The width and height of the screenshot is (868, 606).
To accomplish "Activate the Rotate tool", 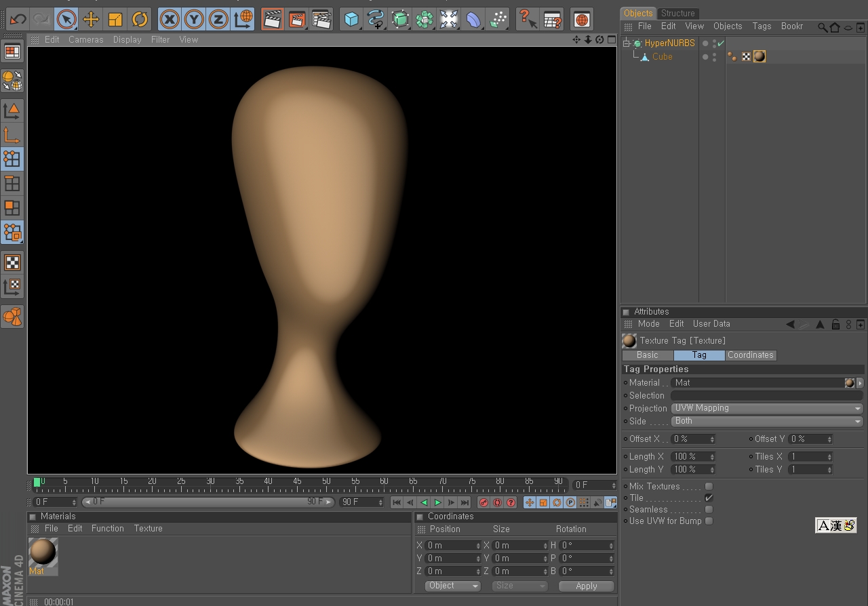I will pos(140,19).
